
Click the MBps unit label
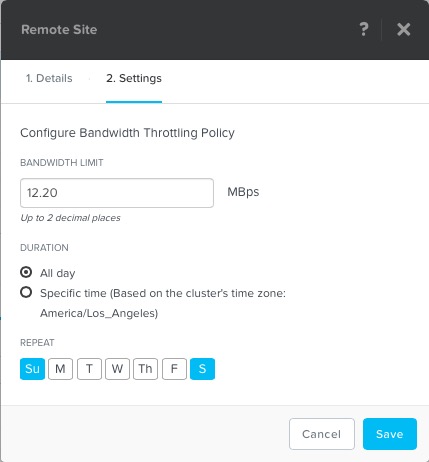pos(243,192)
